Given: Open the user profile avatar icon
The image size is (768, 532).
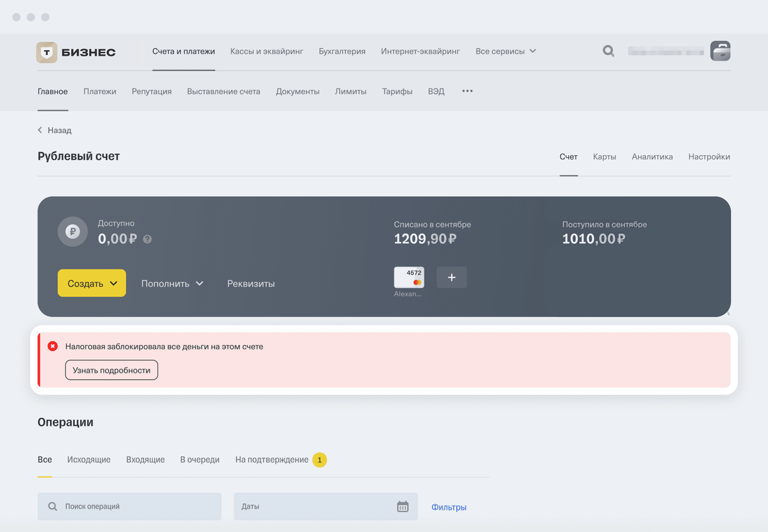Looking at the screenshot, I should pos(720,51).
